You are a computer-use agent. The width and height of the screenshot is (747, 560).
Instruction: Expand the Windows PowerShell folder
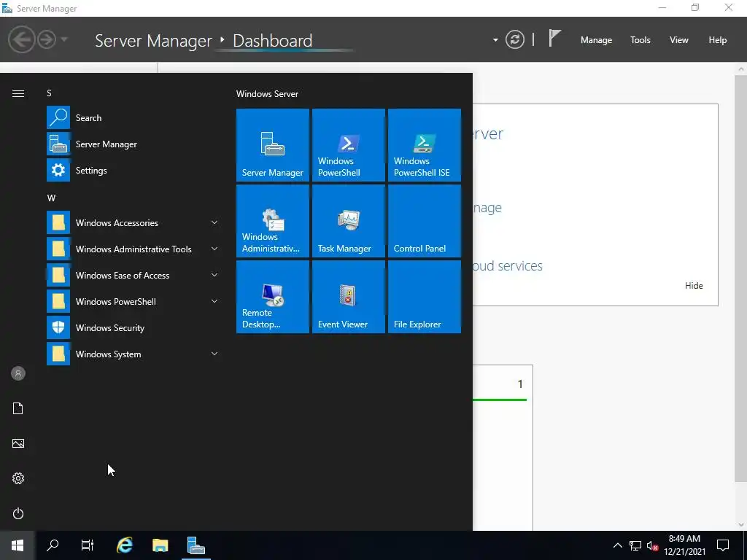tap(133, 301)
